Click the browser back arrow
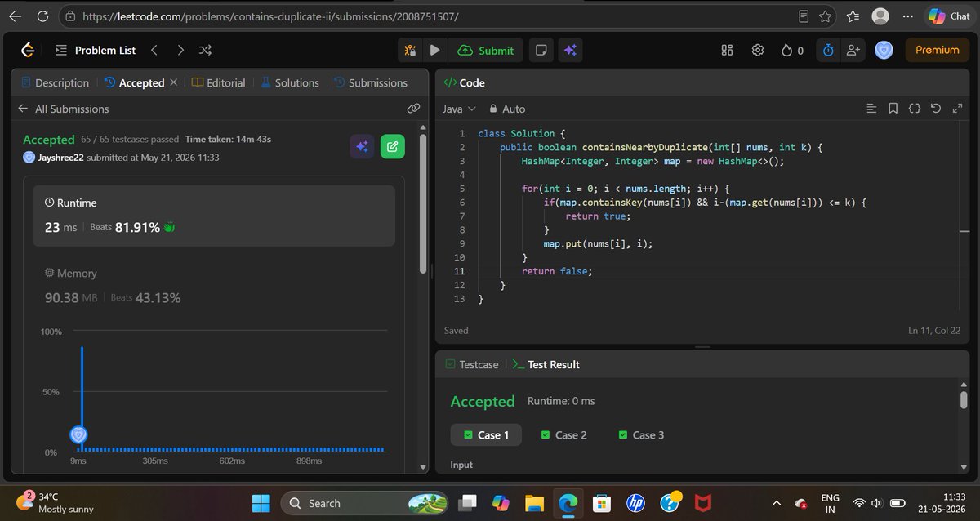 pos(16,16)
